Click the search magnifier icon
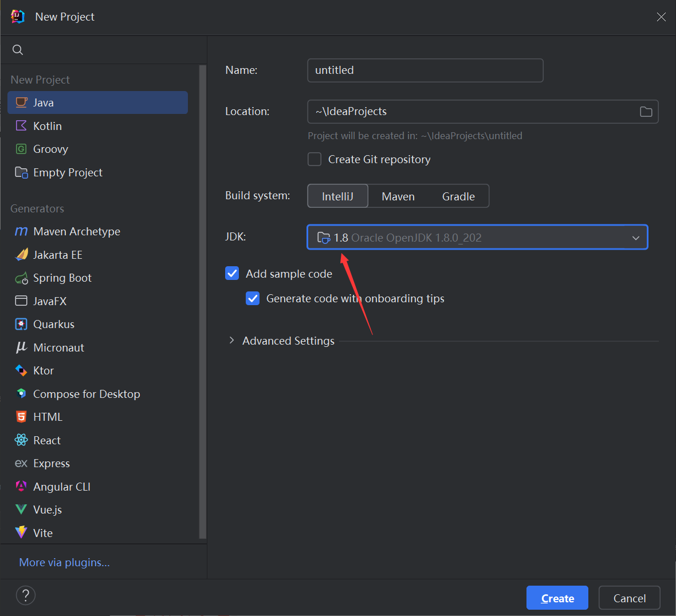Screen dimensions: 676x616 pyautogui.click(x=18, y=50)
